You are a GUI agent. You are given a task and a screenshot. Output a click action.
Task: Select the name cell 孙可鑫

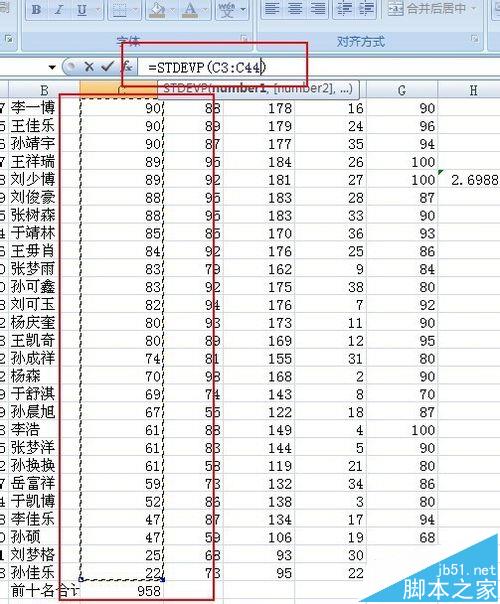coord(44,287)
